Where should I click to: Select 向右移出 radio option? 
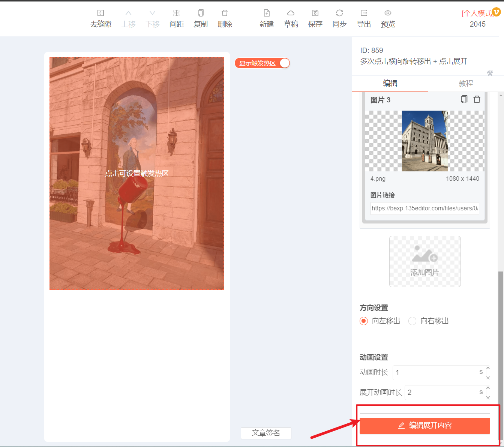click(412, 321)
